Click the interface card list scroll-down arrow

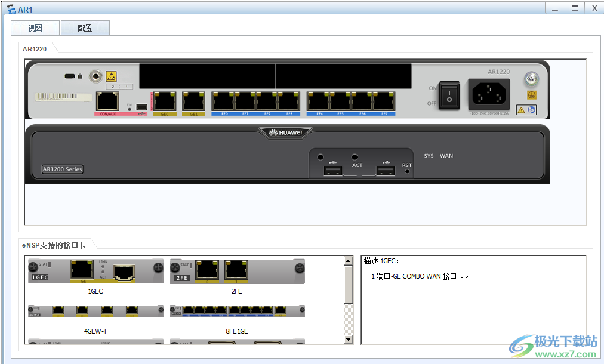pos(348,340)
